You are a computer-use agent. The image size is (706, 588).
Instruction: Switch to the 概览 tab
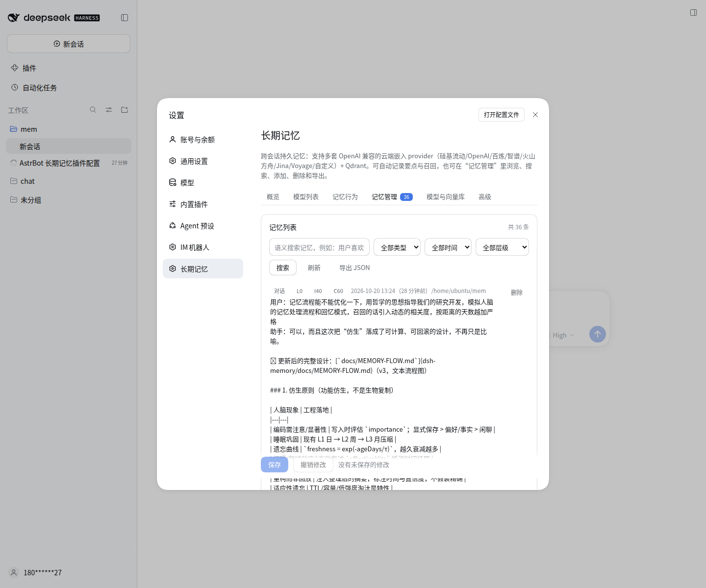tap(273, 197)
